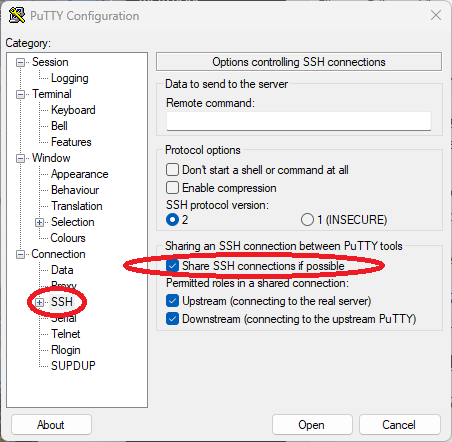Screen dimensions: 452x442
Task: Open the Logging category
Action: (x=70, y=78)
